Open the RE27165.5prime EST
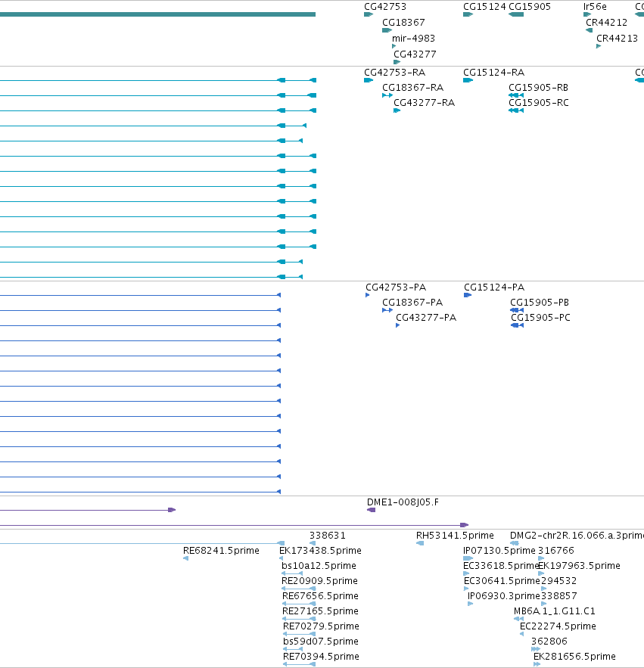The image size is (644, 668). (320, 611)
